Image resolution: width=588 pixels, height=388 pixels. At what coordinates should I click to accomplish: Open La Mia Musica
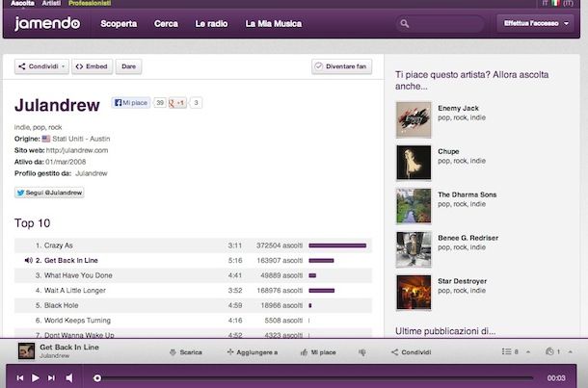coord(274,24)
